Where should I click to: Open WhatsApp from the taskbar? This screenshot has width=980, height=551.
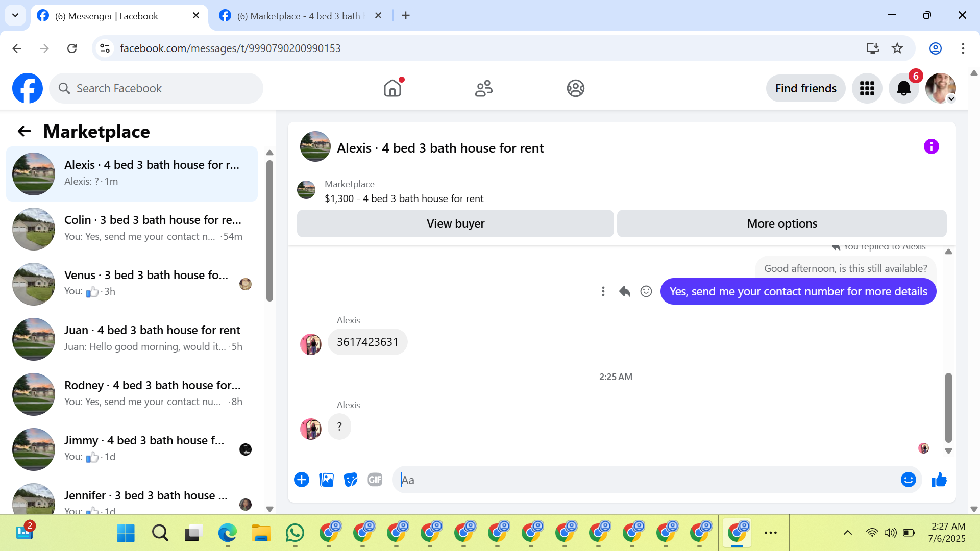point(295,533)
